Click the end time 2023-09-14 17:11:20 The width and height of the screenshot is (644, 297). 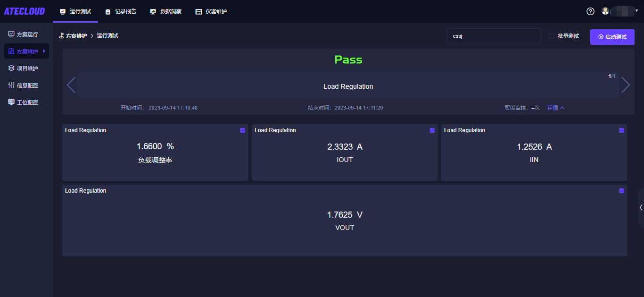359,108
